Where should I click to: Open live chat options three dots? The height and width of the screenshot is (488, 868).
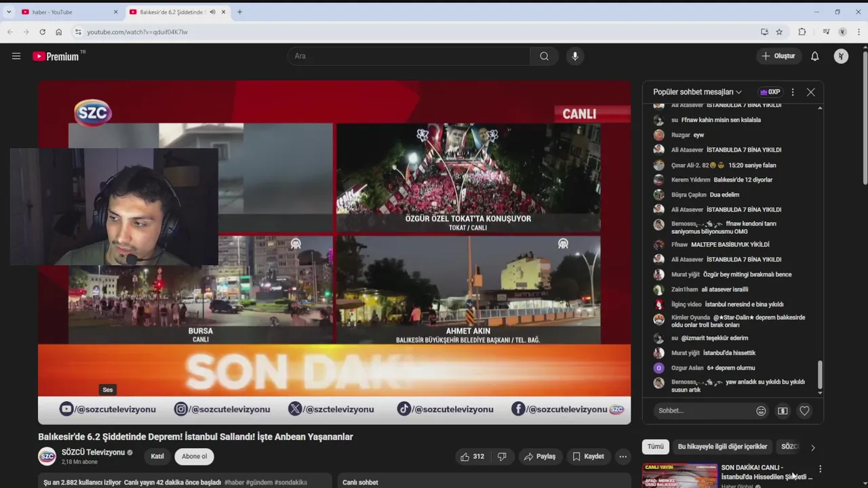(x=793, y=91)
